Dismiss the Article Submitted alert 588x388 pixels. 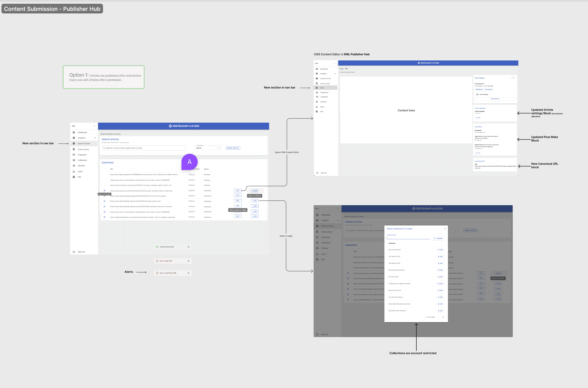[x=188, y=247]
